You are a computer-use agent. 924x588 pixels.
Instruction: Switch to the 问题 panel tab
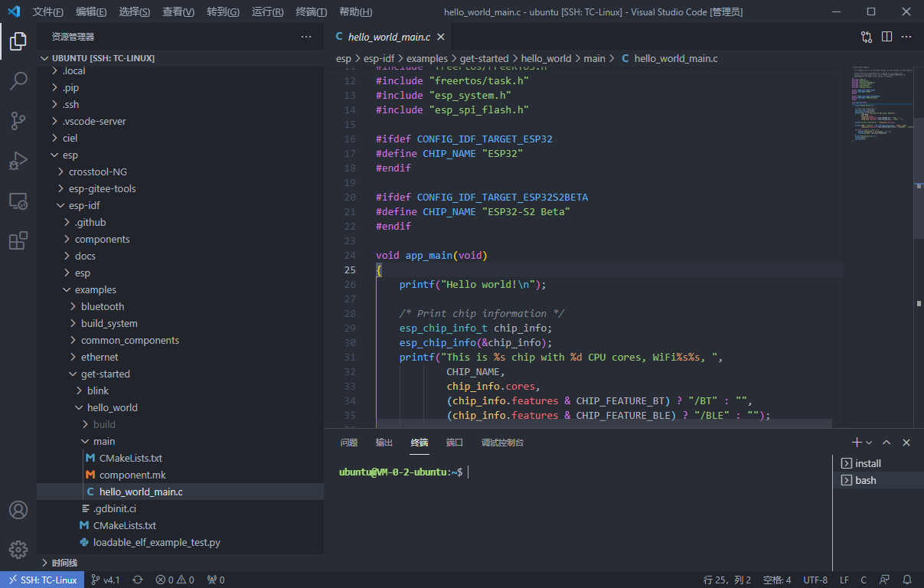(x=349, y=443)
